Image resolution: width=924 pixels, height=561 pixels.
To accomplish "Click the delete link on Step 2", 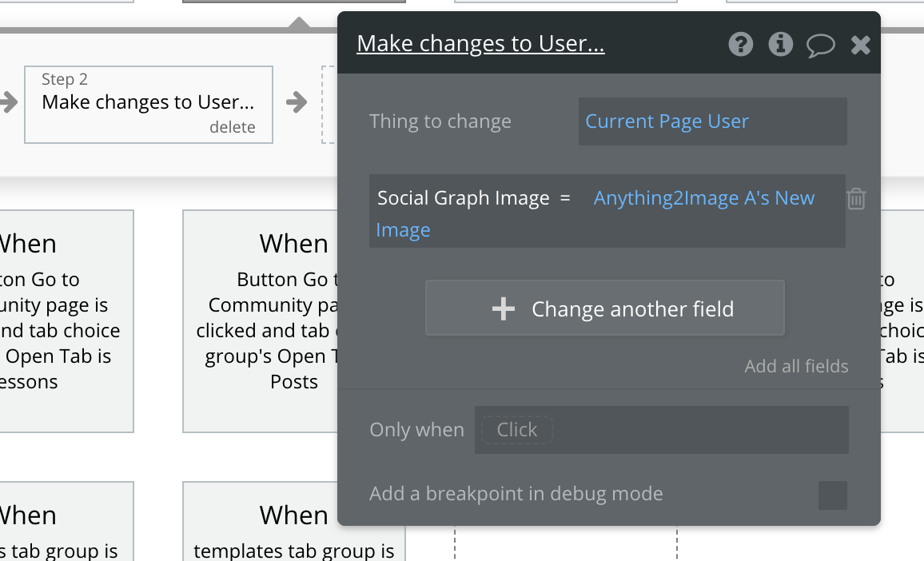I will 232,127.
